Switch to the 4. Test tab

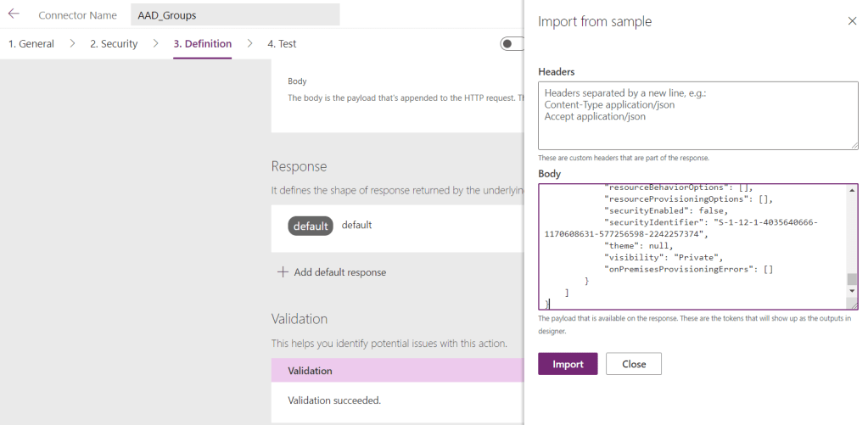[282, 44]
